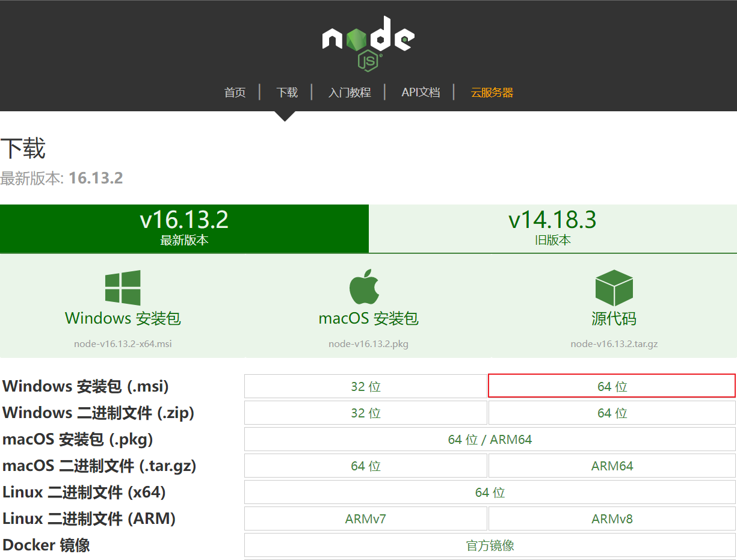Image resolution: width=737 pixels, height=560 pixels.
Task: Download Linux ARM binary ARMv8
Action: (612, 518)
